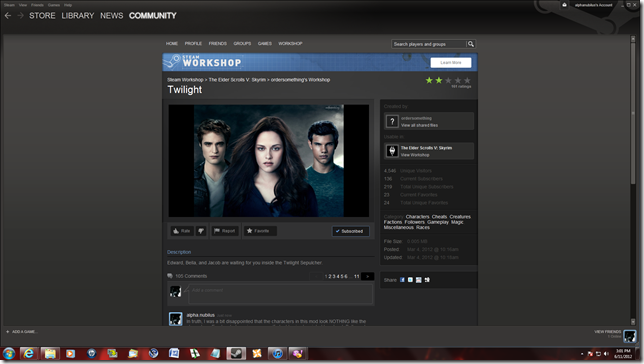Report this item with flag button
Screen dimensions: 644x364
click(x=225, y=231)
